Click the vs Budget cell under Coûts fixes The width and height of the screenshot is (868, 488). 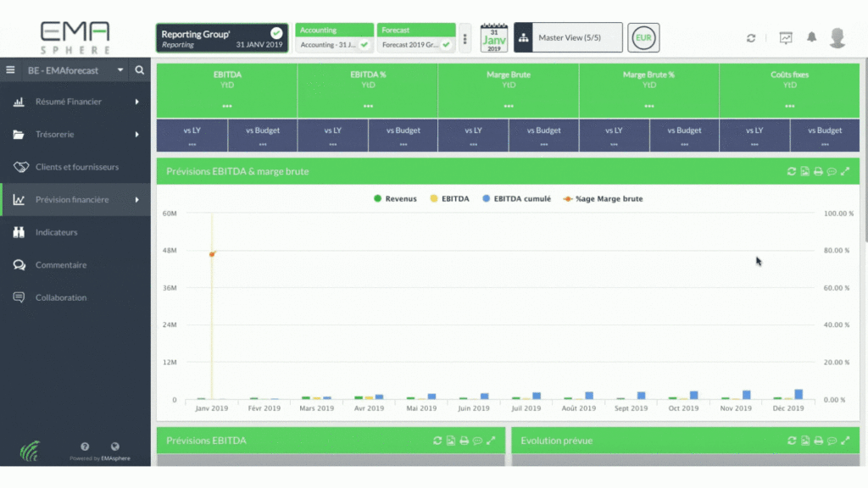(825, 136)
